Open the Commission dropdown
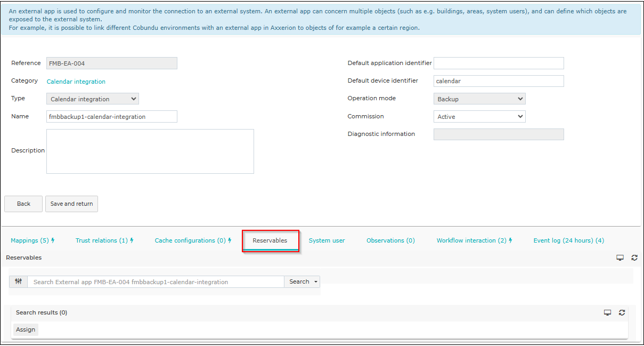This screenshot has width=644, height=346. pyautogui.click(x=479, y=117)
